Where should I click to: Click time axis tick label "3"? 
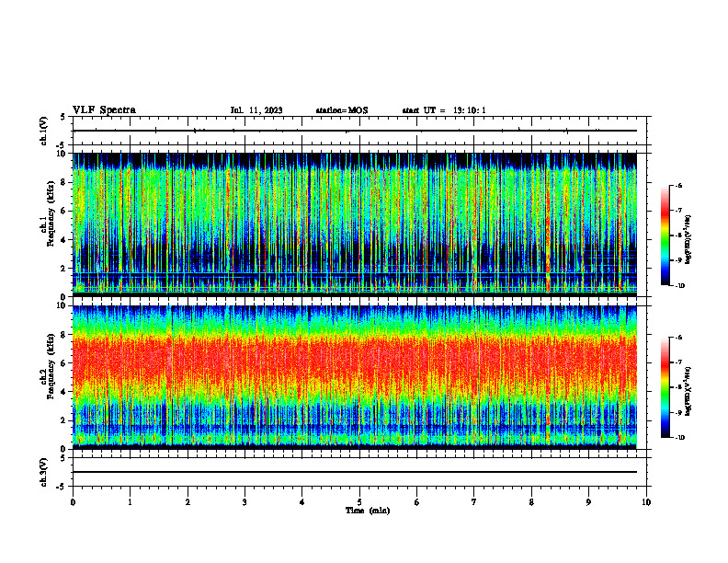(x=245, y=502)
